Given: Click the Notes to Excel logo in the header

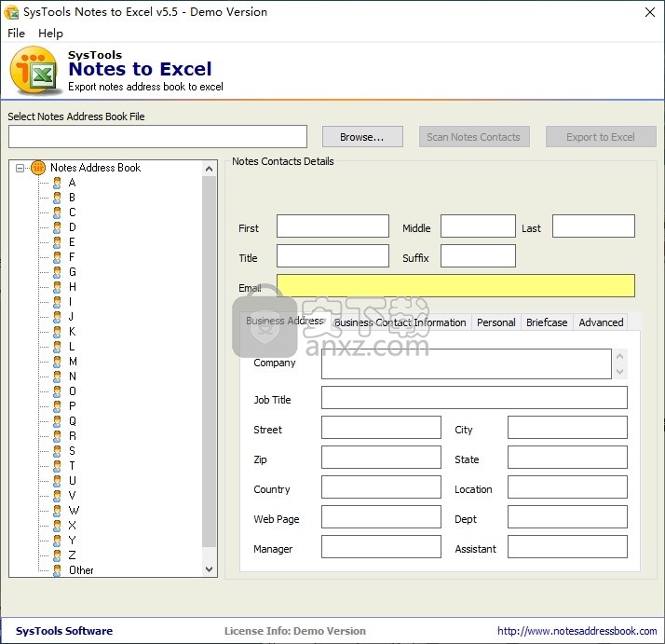Looking at the screenshot, I should click(x=34, y=71).
